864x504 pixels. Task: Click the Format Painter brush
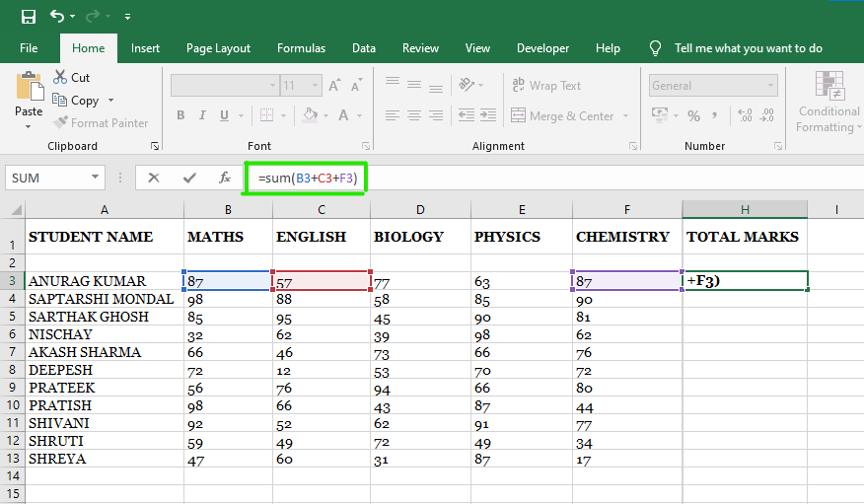point(61,123)
